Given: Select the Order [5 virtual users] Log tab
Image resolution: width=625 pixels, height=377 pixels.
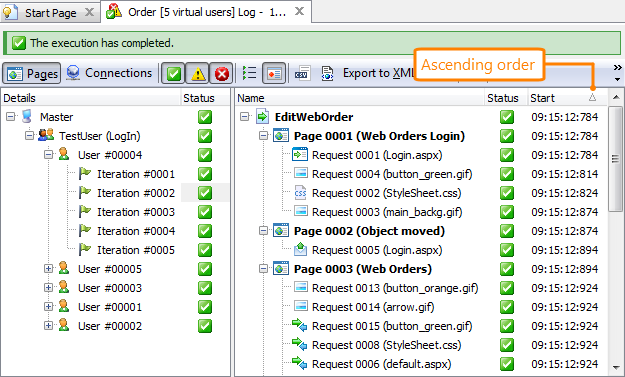Looking at the screenshot, I should [x=205, y=12].
